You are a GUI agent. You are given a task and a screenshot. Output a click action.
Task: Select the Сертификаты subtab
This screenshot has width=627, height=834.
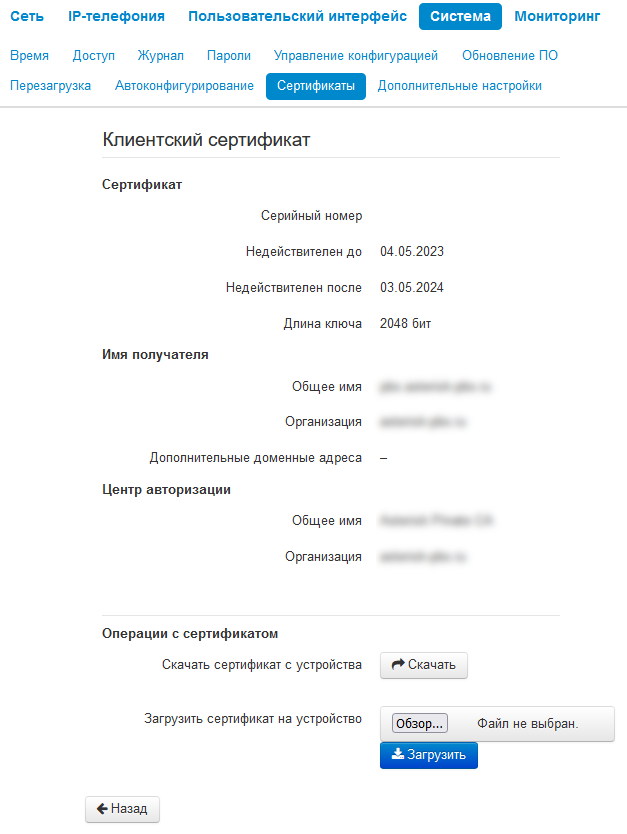316,86
